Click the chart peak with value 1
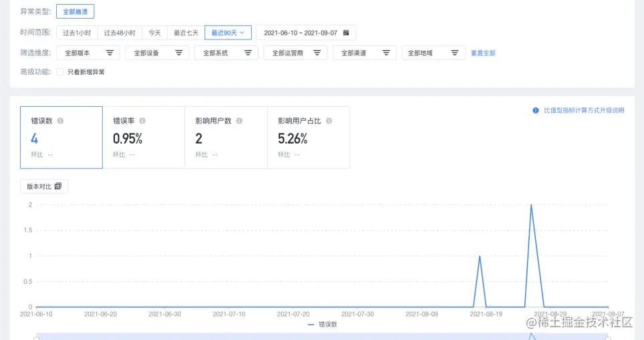Screen dimensions: 644x340 click(x=480, y=256)
